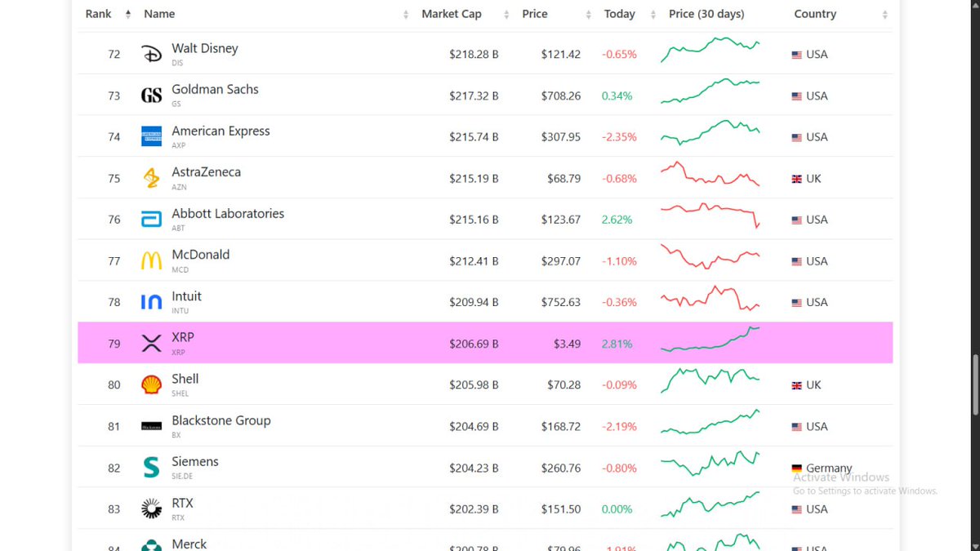The height and width of the screenshot is (551, 980).
Task: Click the Siemens 30-day price chart
Action: tap(710, 464)
